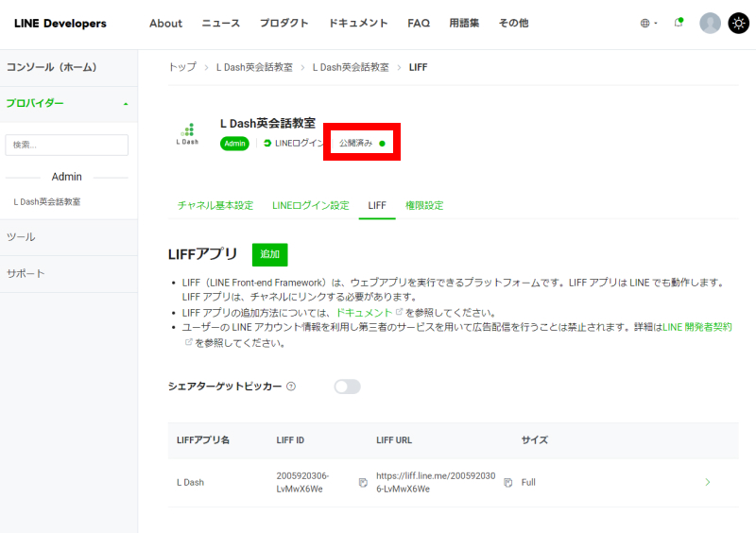Open the ドキュメント menu
756x533 pixels.
point(358,23)
